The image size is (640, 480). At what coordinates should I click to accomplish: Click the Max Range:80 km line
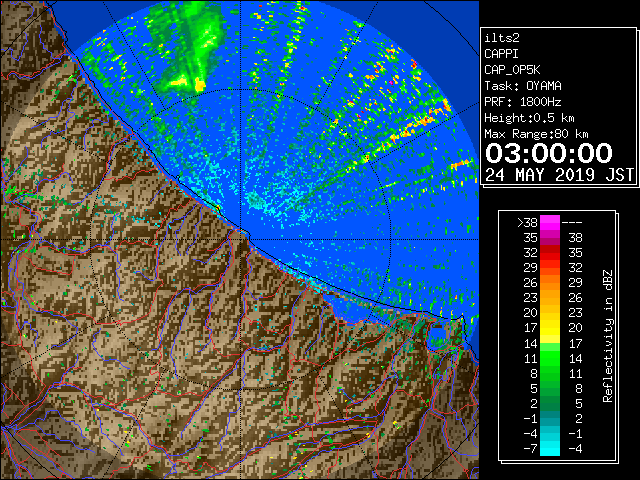[536, 134]
